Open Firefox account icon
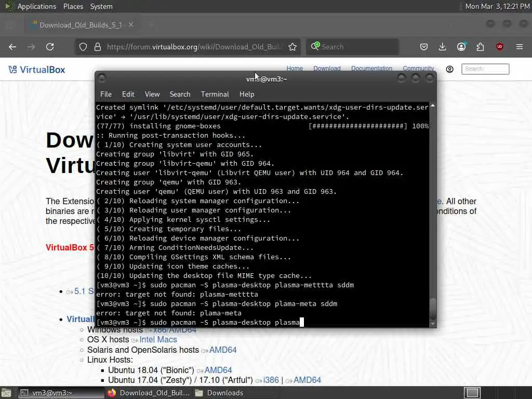532x399 pixels. click(x=461, y=47)
